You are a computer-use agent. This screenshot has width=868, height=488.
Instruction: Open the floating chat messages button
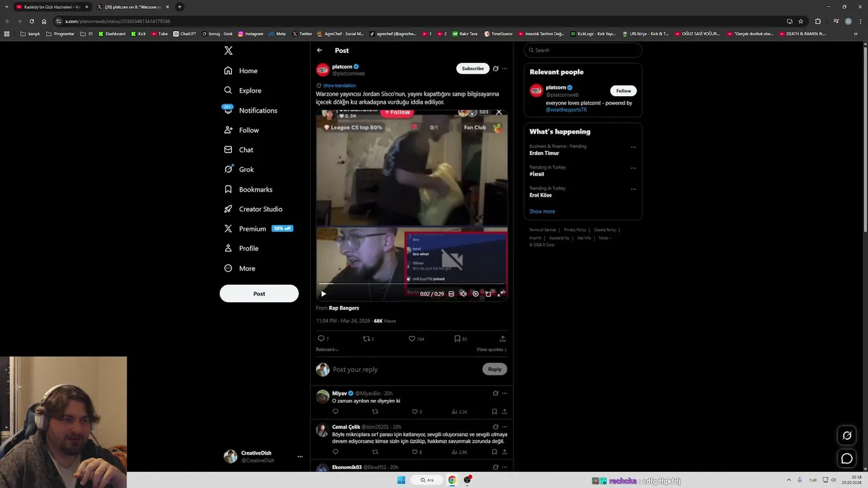click(x=847, y=459)
